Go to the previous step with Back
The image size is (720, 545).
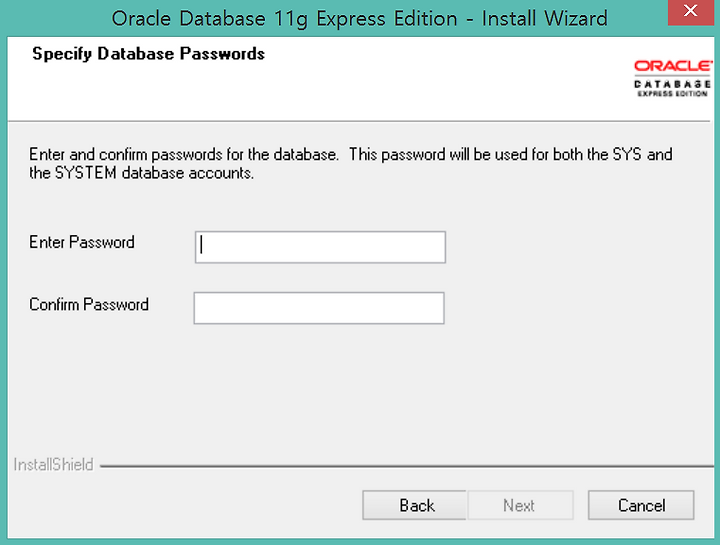(415, 505)
